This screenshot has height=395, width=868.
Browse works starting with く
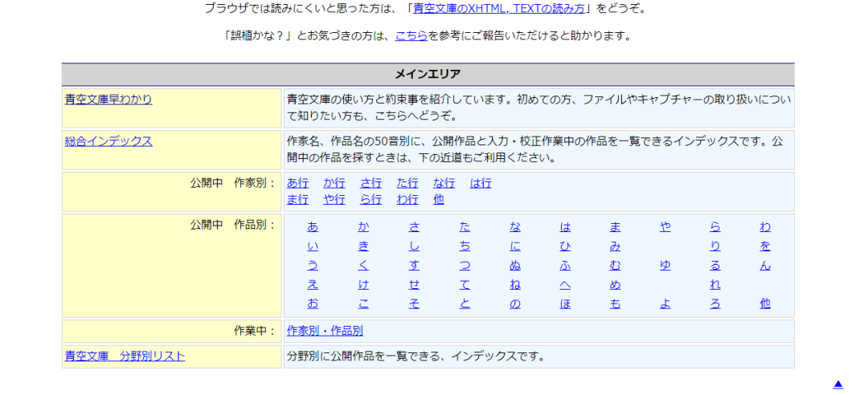pyautogui.click(x=364, y=266)
